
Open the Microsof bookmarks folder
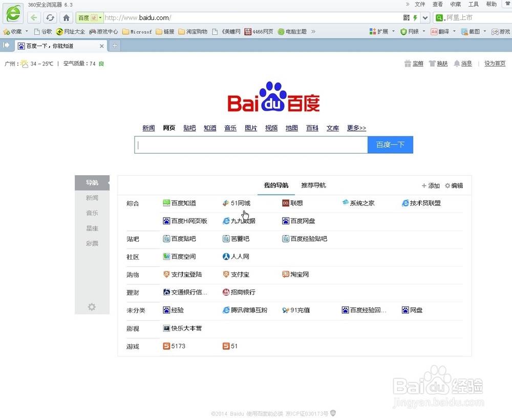click(137, 32)
